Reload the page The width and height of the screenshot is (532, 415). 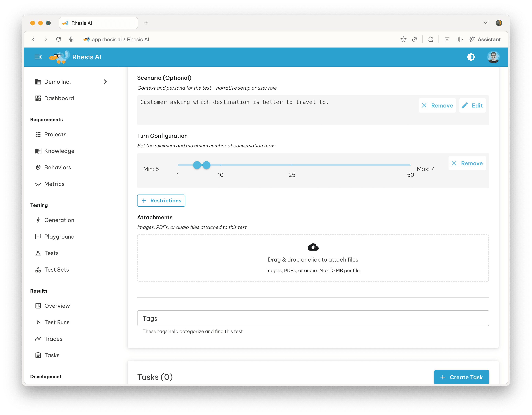(59, 39)
